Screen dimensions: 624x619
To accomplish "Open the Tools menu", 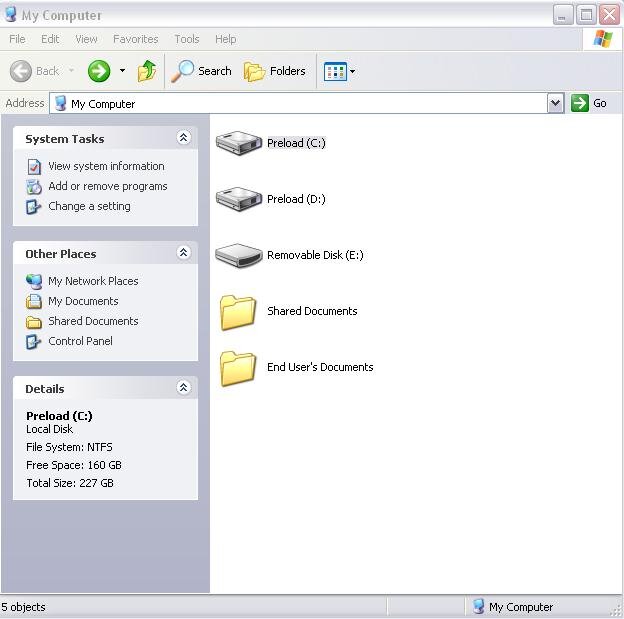I will click(187, 39).
